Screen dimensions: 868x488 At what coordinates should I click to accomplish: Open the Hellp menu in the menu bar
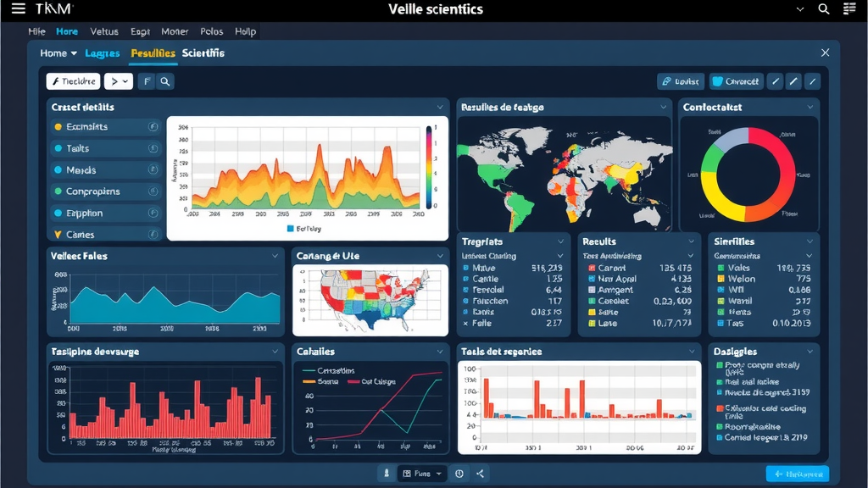pos(245,31)
